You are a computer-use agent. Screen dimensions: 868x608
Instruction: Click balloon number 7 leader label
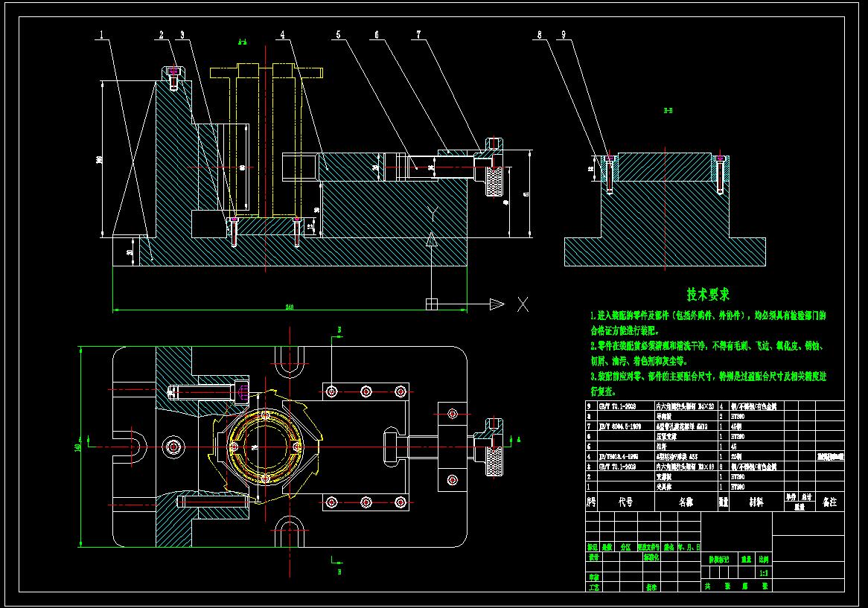pyautogui.click(x=418, y=35)
